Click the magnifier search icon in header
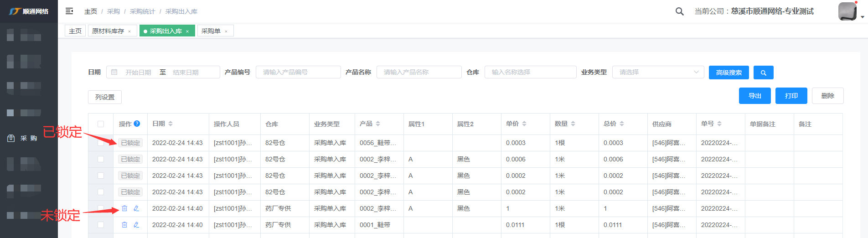The image size is (868, 238). coord(679,11)
